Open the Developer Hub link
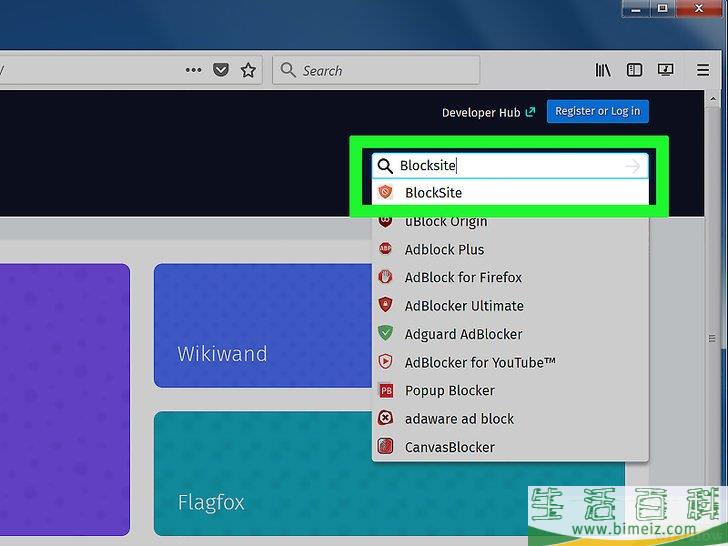 [x=488, y=113]
